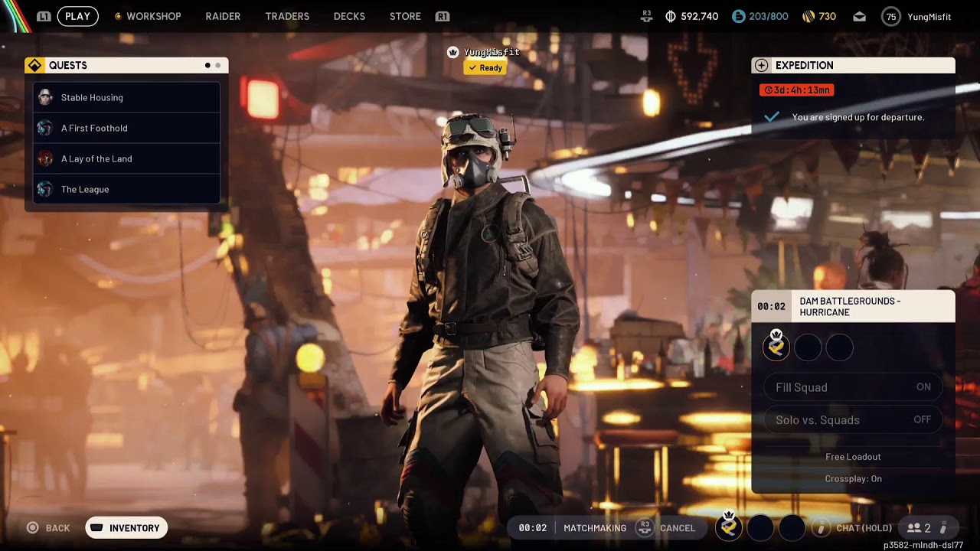Viewport: 980px width, 551px height.
Task: Select the third empty party slot in bottom bar
Action: pos(792,527)
